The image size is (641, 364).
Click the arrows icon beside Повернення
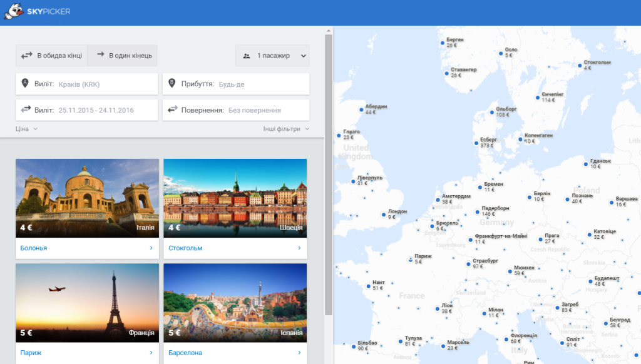click(x=173, y=109)
